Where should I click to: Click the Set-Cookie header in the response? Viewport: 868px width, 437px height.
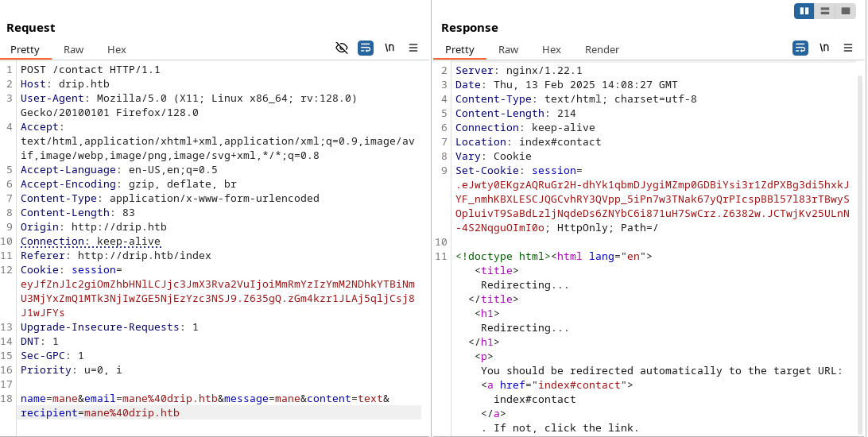(x=486, y=171)
